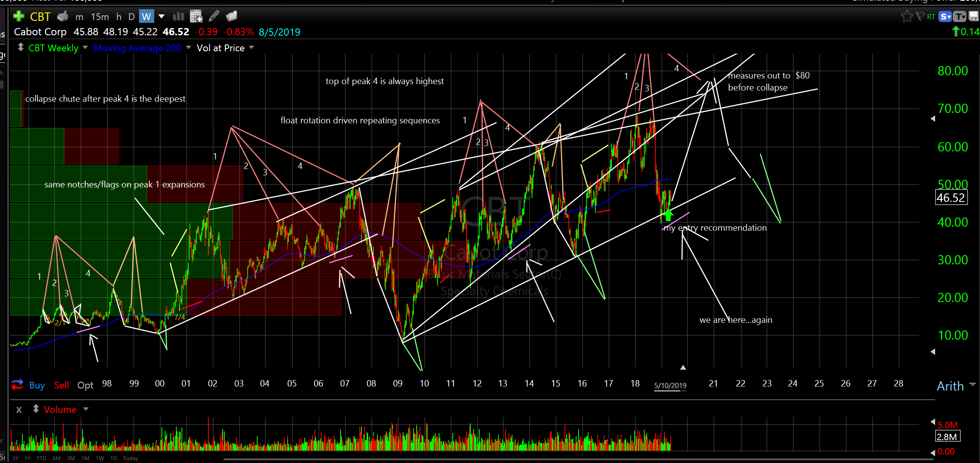Click the blue Buy button
This screenshot has width=980, height=463.
pyautogui.click(x=37, y=385)
